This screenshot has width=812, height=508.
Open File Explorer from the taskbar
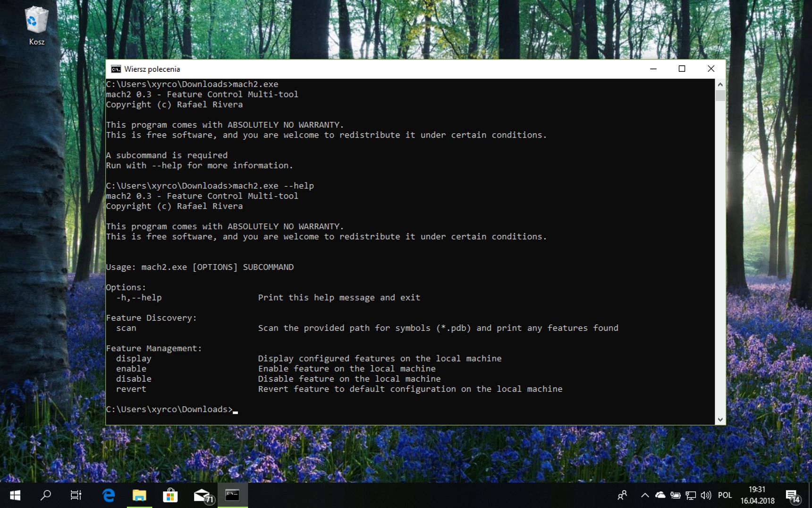pos(139,495)
